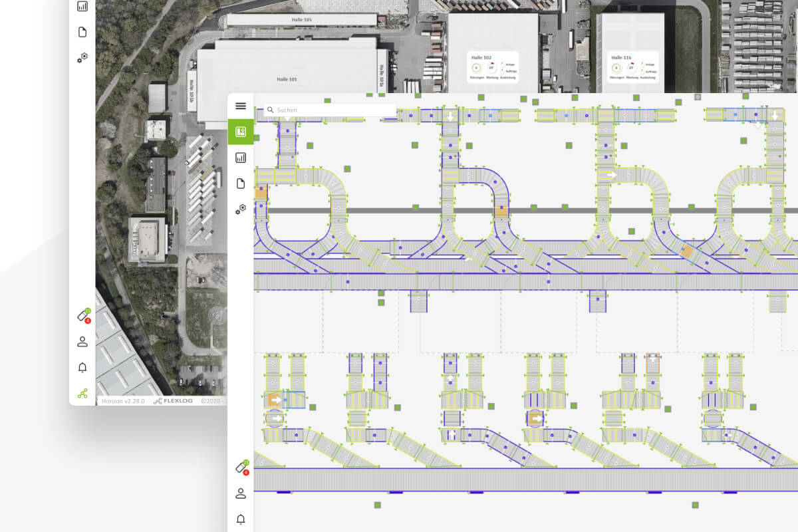Open bar chart icon in conveyor layout sidebar
Viewport: 798px width, 532px height.
(241, 158)
